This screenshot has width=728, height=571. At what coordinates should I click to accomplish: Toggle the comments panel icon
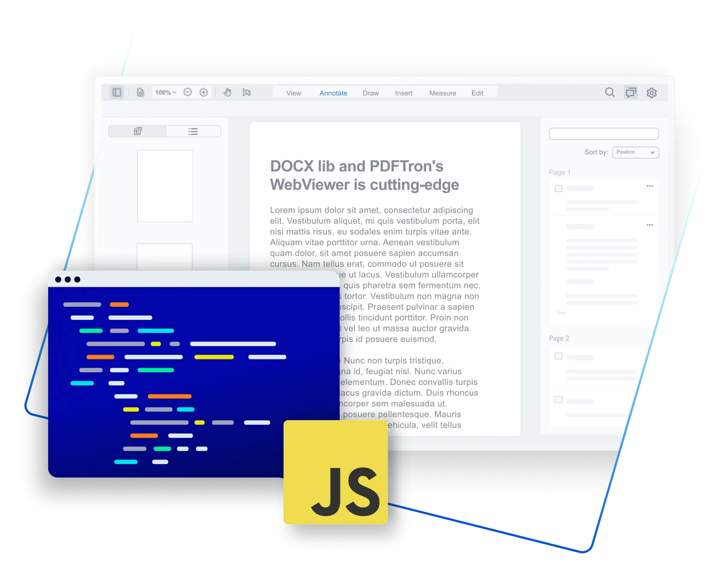click(631, 92)
